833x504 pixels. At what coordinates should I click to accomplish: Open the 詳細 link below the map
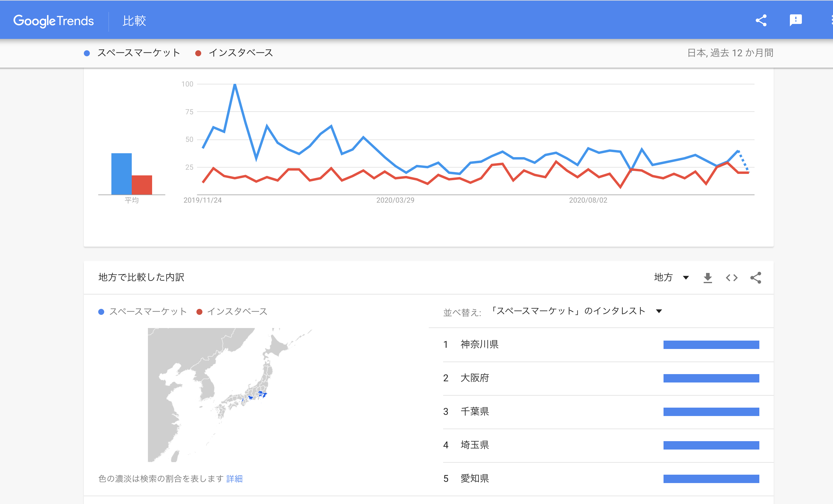point(234,479)
